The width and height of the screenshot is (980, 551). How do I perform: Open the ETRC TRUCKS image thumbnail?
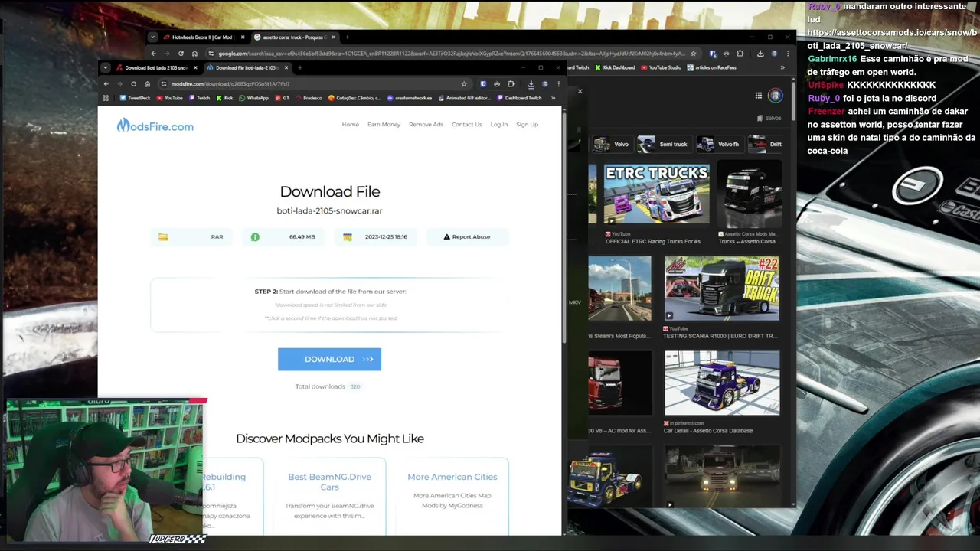pyautogui.click(x=656, y=194)
